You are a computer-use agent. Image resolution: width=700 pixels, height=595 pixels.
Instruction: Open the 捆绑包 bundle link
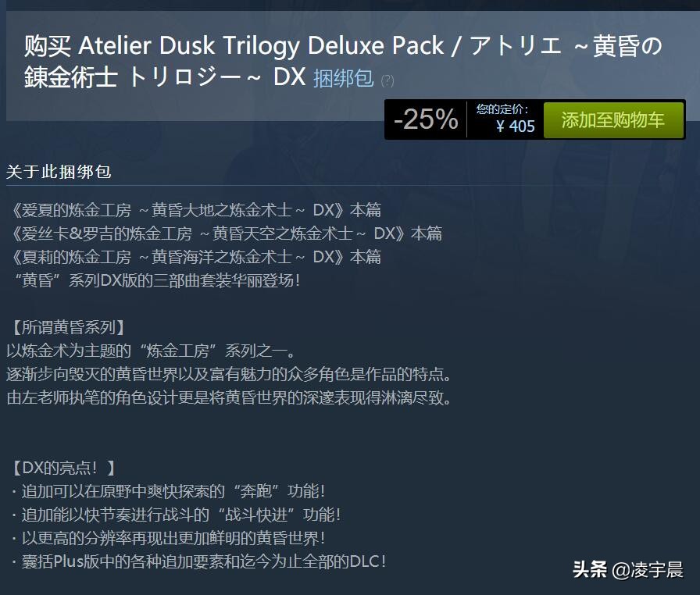click(343, 79)
